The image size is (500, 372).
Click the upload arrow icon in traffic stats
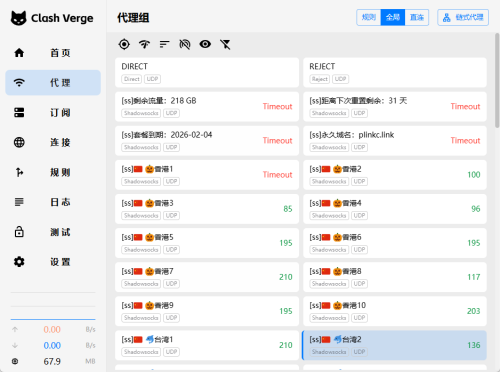(x=15, y=329)
